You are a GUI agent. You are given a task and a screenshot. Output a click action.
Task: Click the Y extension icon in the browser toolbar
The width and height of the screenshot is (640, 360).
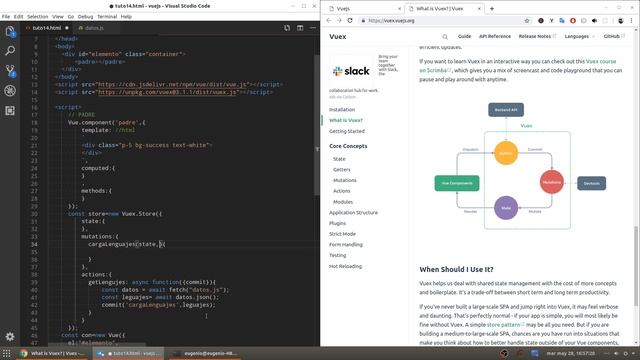click(x=551, y=20)
